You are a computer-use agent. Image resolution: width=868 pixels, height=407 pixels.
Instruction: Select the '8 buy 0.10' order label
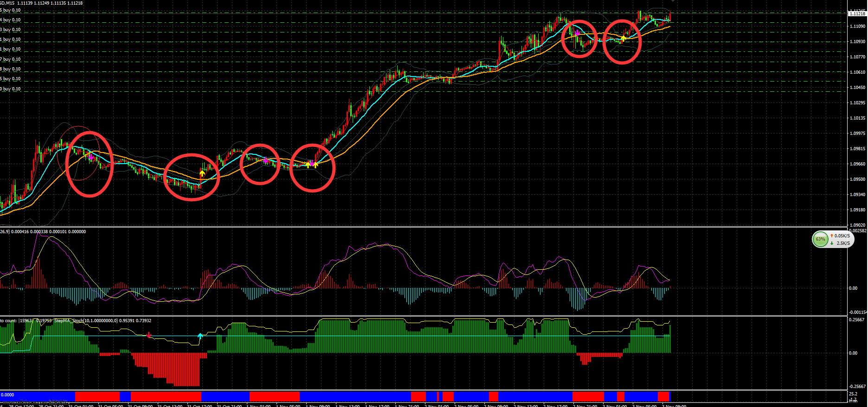tap(10, 69)
